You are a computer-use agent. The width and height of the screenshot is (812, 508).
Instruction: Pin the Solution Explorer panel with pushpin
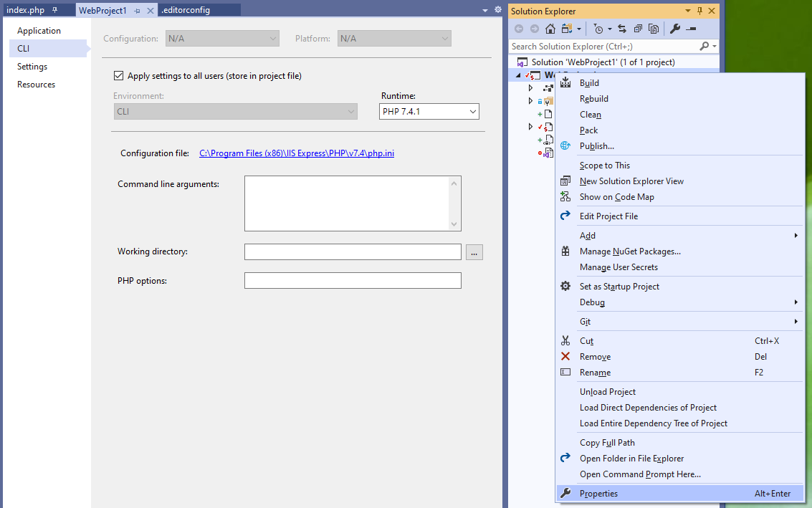coord(700,11)
